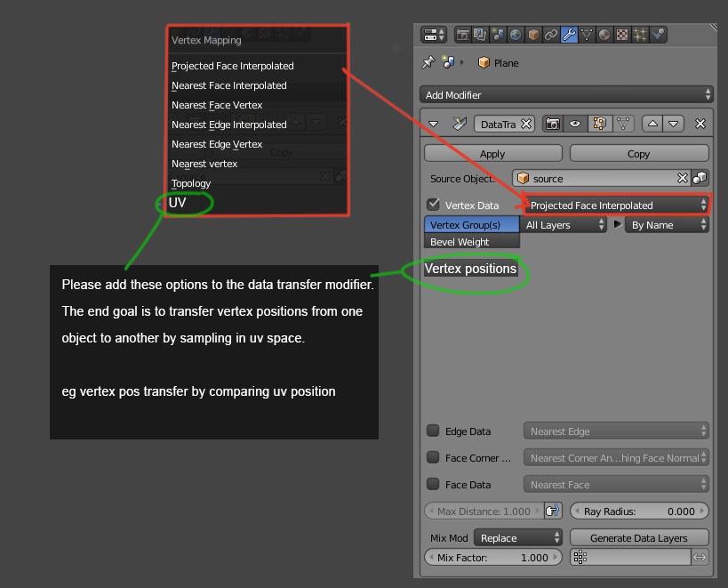Viewport: 728px width, 588px height.
Task: Click the pin icon beside Plane breadcrumb
Action: point(428,62)
